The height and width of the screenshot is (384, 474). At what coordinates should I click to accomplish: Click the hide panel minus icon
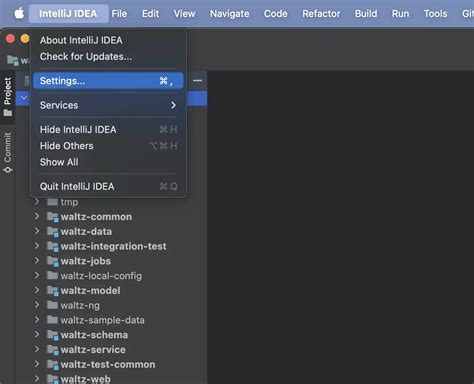click(x=197, y=80)
